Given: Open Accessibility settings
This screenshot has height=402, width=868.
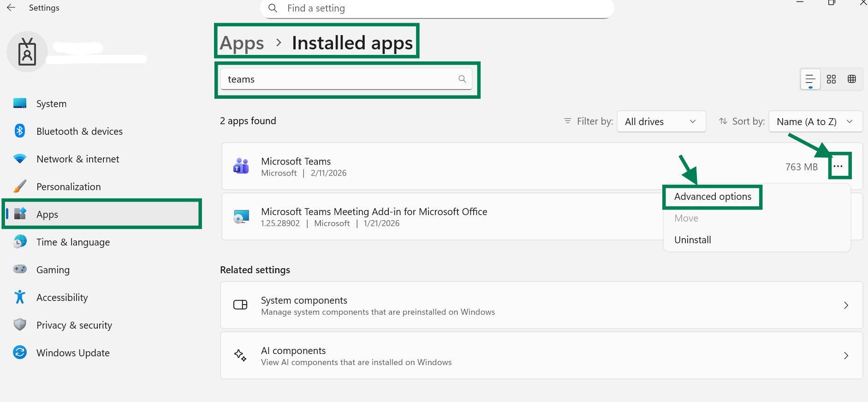Looking at the screenshot, I should coord(101,298).
